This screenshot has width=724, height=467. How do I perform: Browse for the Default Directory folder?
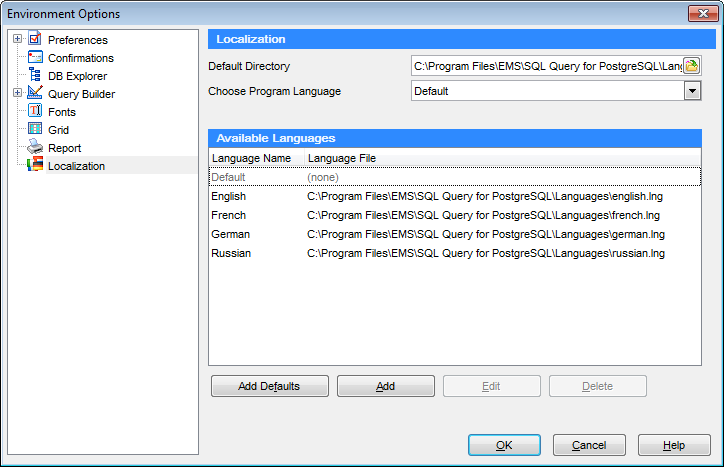[691, 66]
